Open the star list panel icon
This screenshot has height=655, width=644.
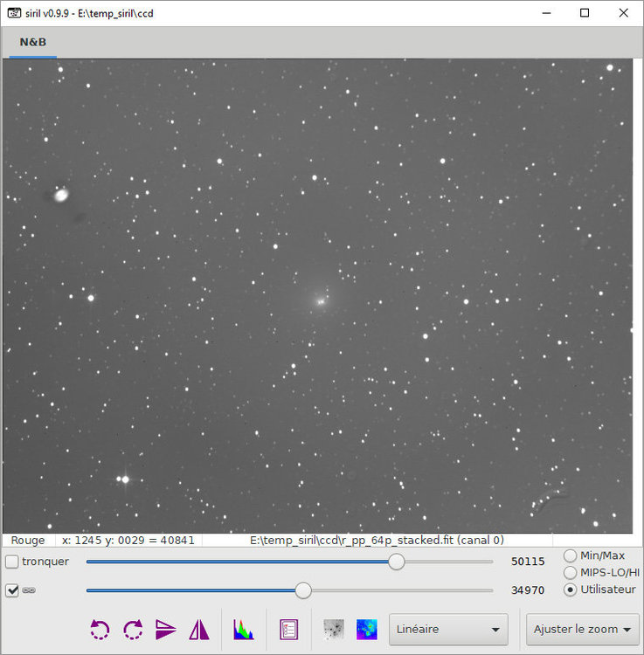(x=288, y=629)
